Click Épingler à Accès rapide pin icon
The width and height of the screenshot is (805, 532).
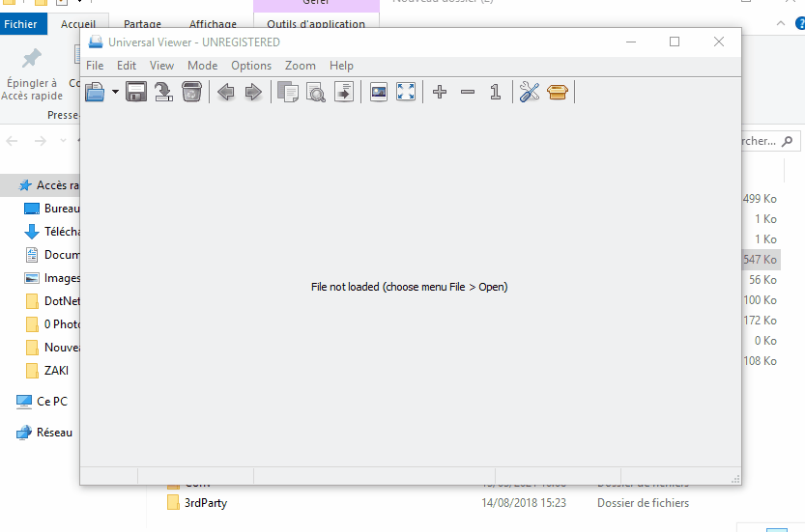(31, 58)
